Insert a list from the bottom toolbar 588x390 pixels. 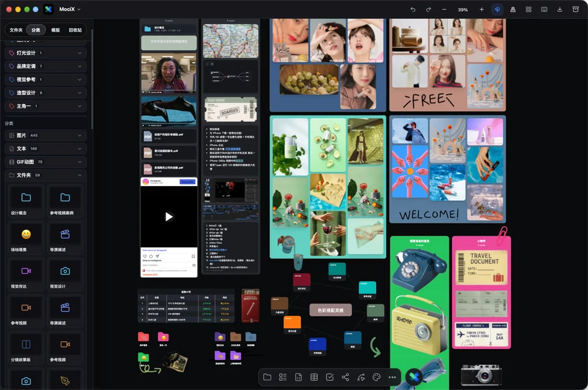[283, 377]
